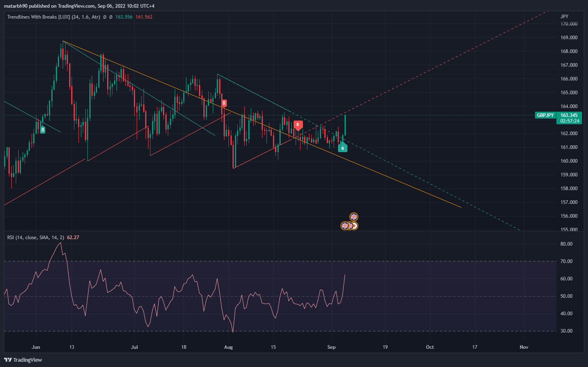
Task: Click the Aug label on the time axis
Action: 228,347
